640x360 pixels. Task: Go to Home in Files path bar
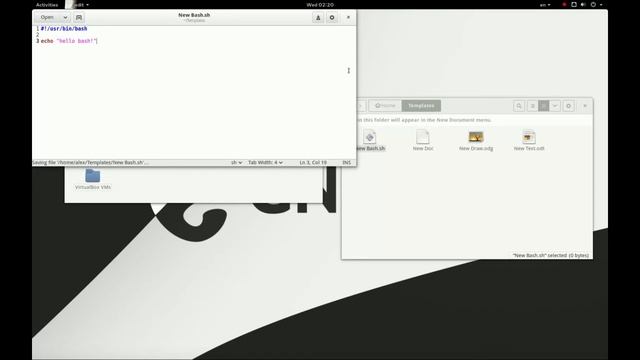click(x=385, y=106)
